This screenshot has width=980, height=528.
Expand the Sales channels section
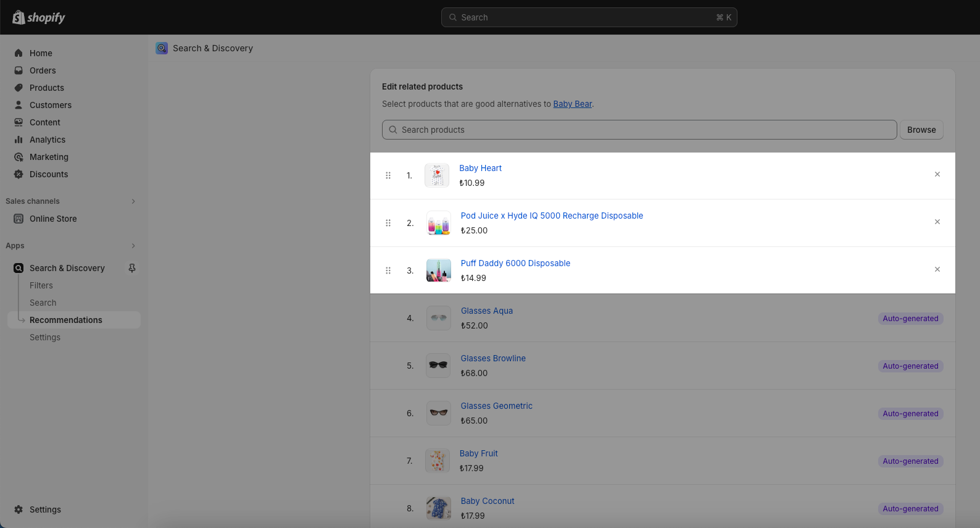tap(133, 201)
